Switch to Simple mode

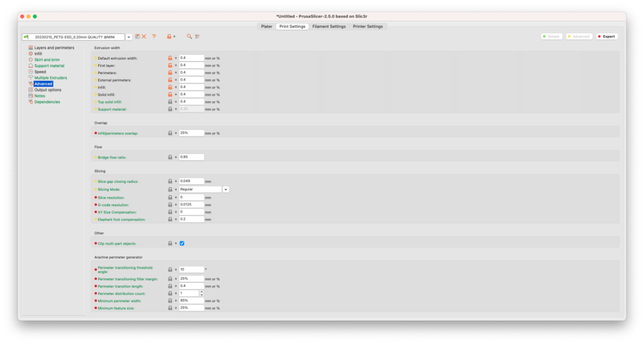[551, 36]
